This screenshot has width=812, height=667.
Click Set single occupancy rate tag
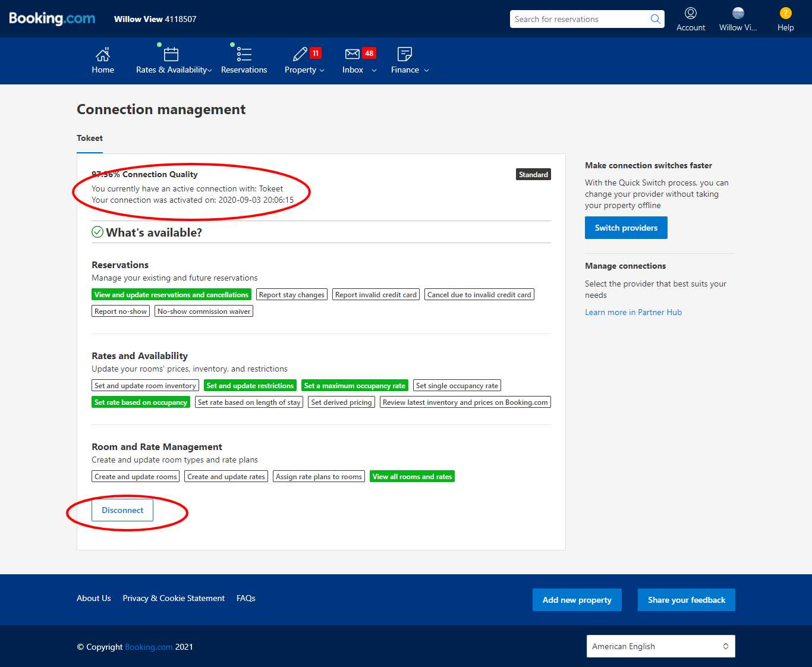[457, 385]
